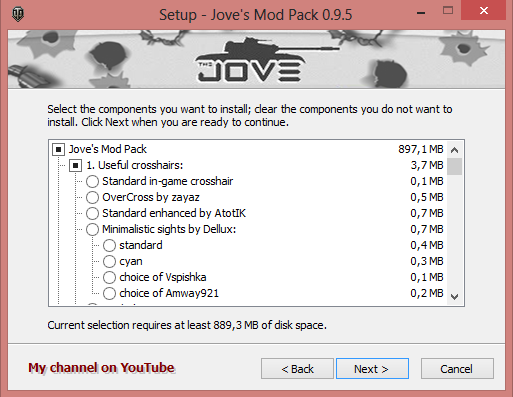
Task: Click the Jove's Mod Pack tree label
Action: 107,149
